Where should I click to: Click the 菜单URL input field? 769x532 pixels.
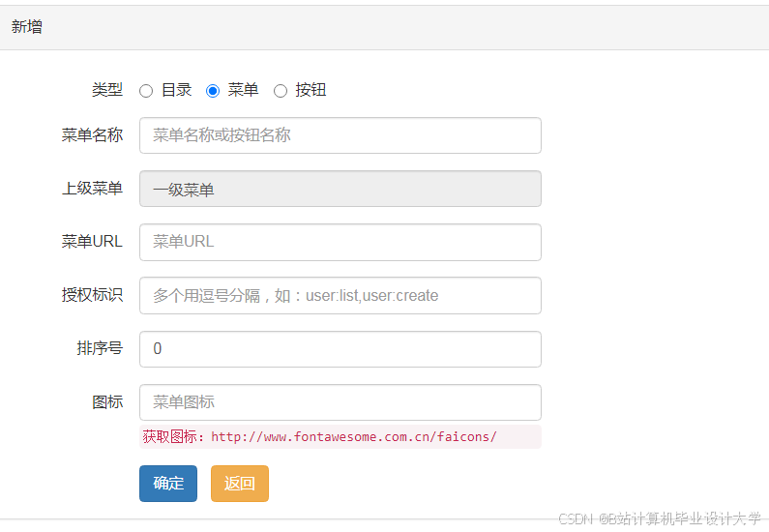click(x=340, y=242)
